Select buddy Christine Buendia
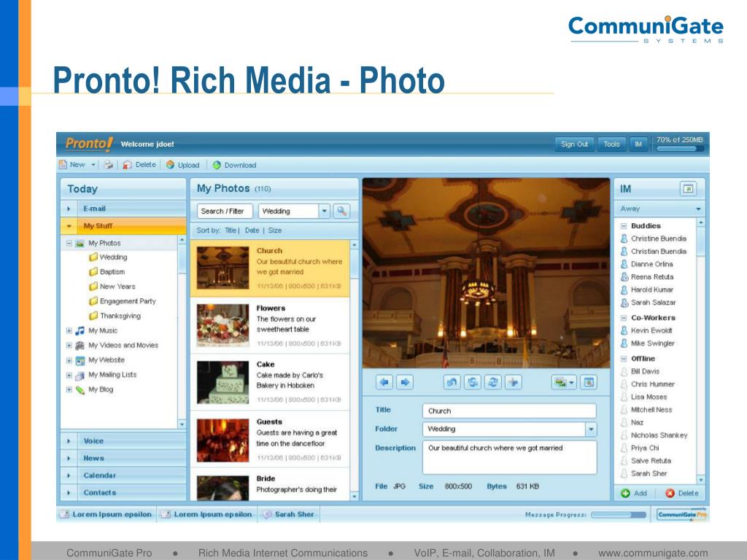The image size is (747, 560). click(x=654, y=238)
